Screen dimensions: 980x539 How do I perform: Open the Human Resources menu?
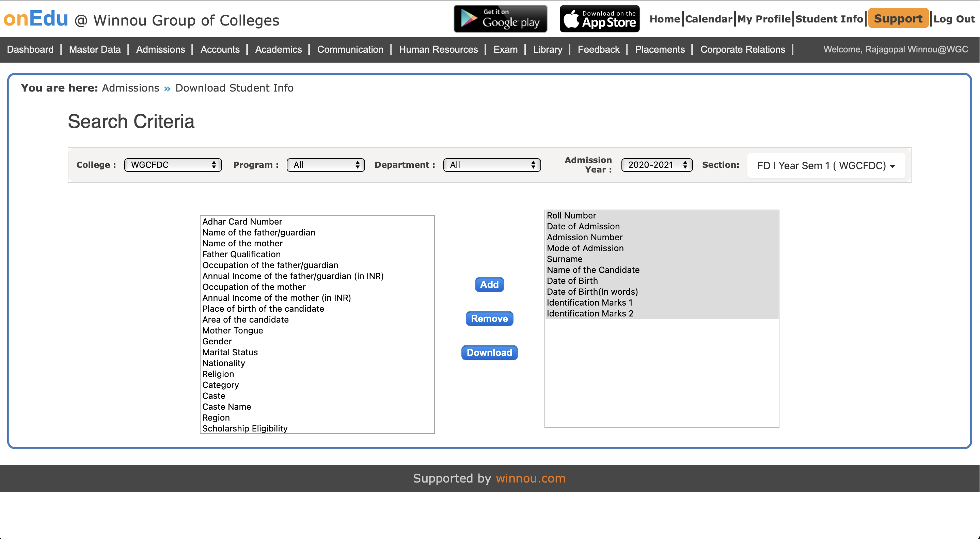point(438,49)
